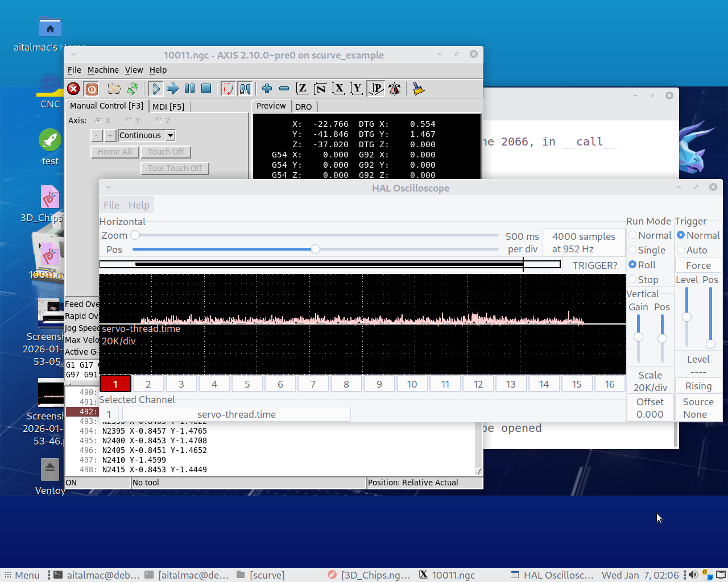This screenshot has width=728, height=582.
Task: Switch to the MDI [F5] tab
Action: (x=168, y=106)
